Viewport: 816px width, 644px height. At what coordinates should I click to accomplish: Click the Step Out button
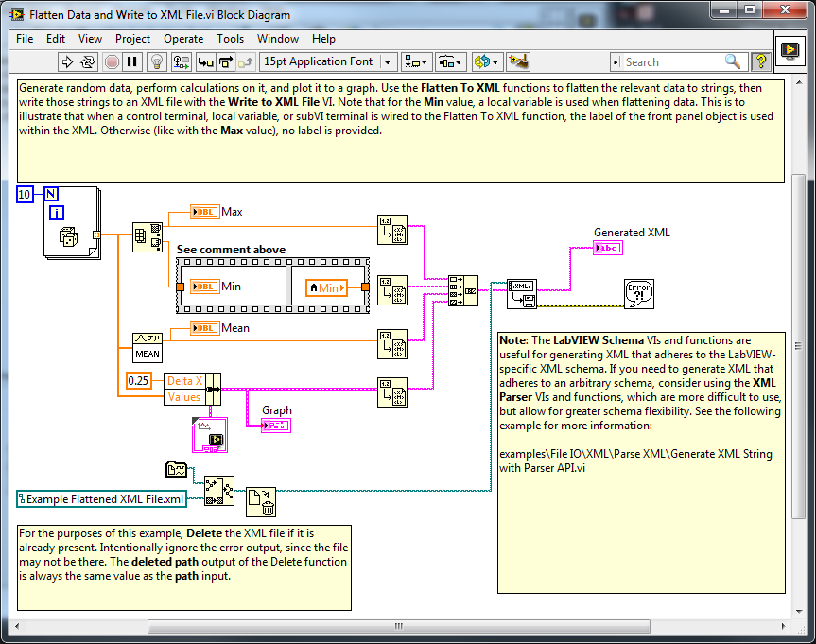tap(246, 62)
